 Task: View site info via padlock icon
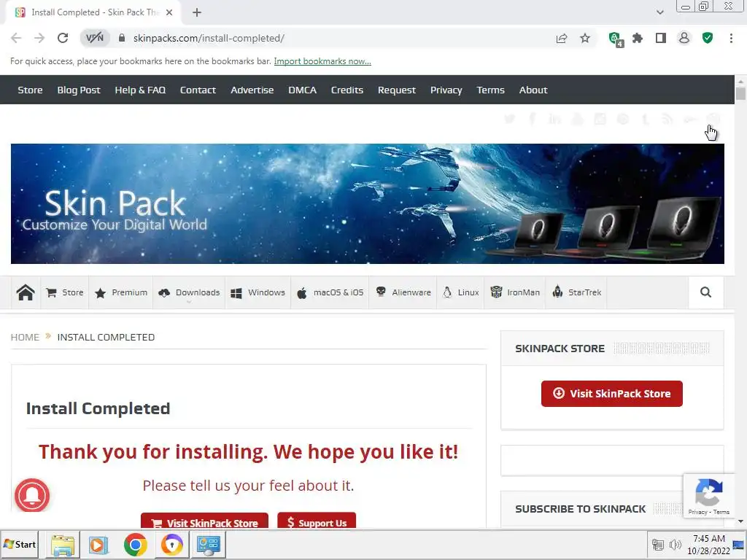(x=122, y=38)
